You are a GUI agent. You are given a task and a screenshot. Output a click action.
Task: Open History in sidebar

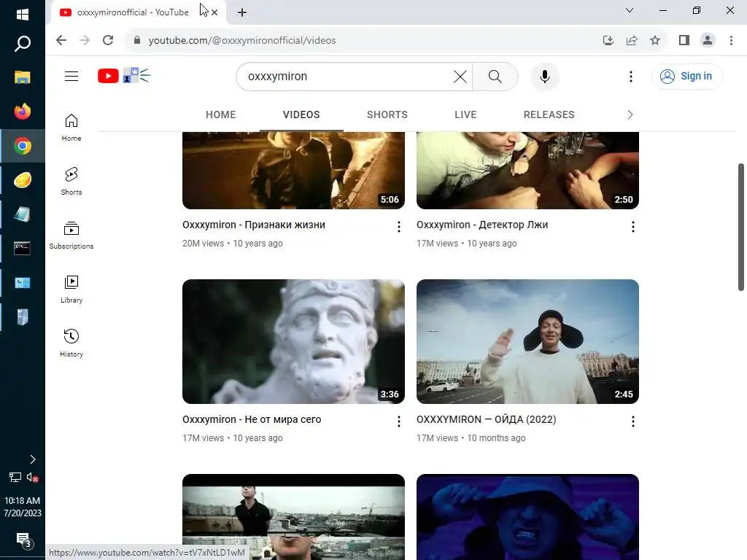71,343
